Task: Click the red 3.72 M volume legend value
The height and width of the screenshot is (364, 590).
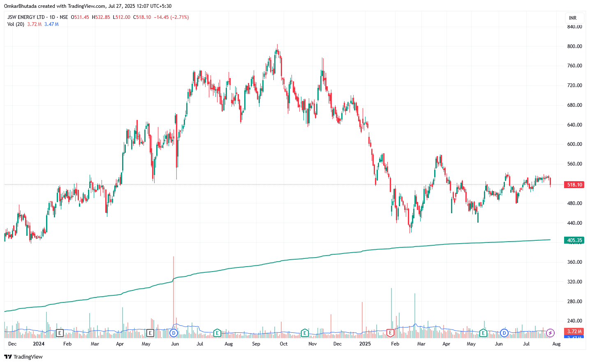Action: pos(35,24)
